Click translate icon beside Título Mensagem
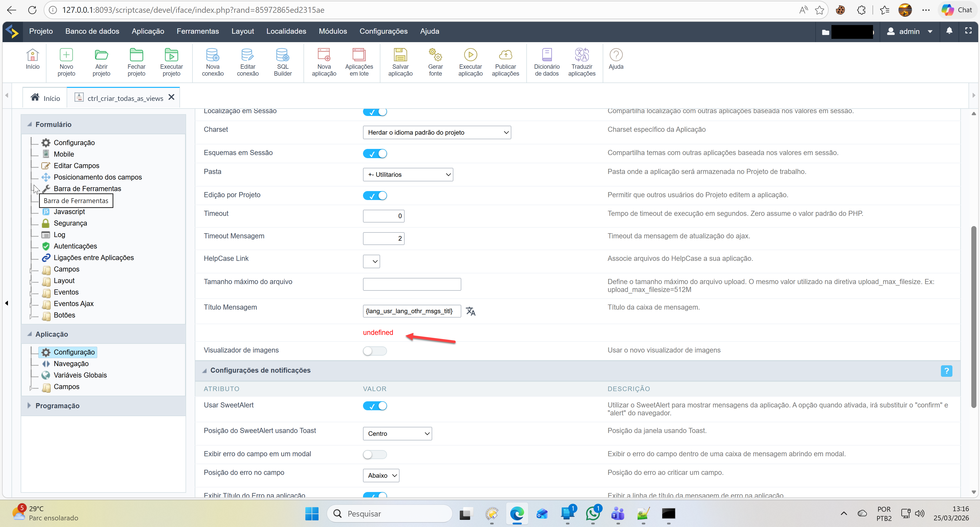This screenshot has width=980, height=527. point(470,311)
